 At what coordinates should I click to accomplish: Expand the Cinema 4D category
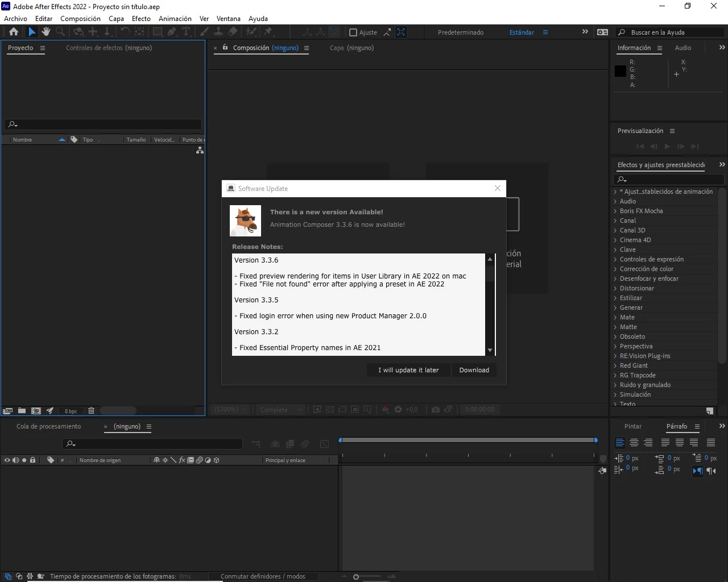click(615, 240)
